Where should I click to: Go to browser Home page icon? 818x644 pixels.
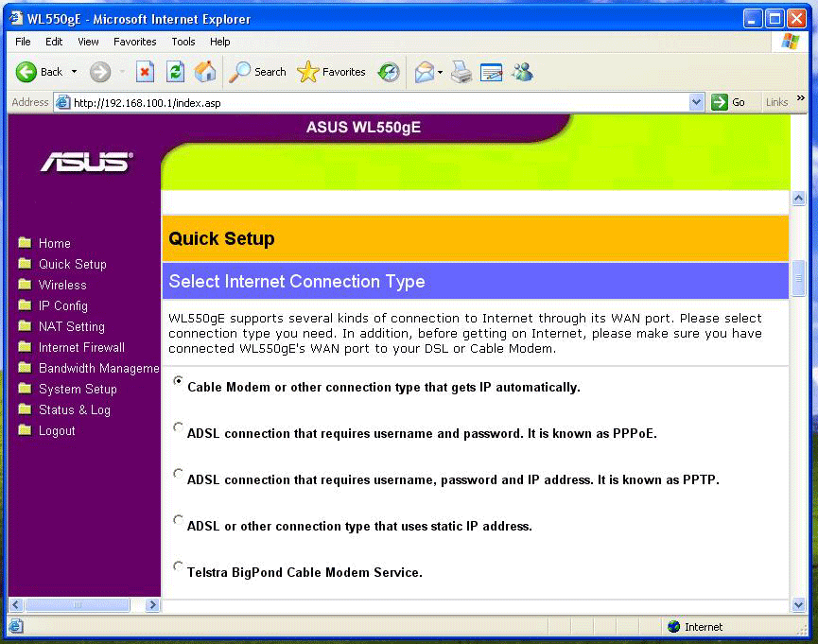205,72
